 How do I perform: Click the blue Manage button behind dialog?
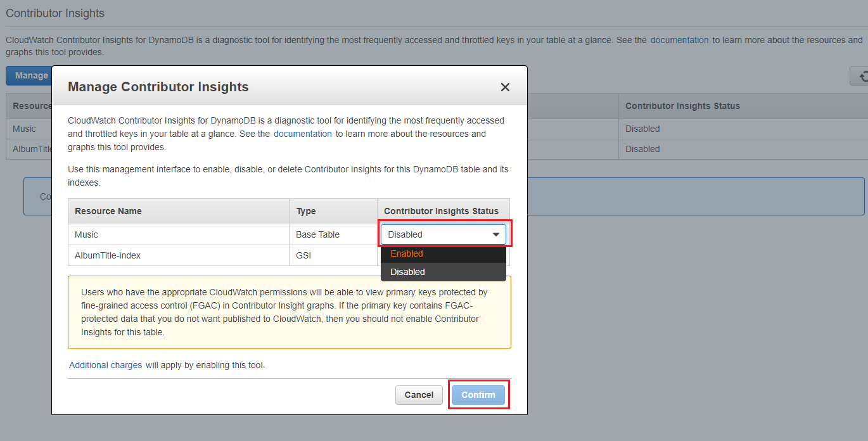click(29, 76)
